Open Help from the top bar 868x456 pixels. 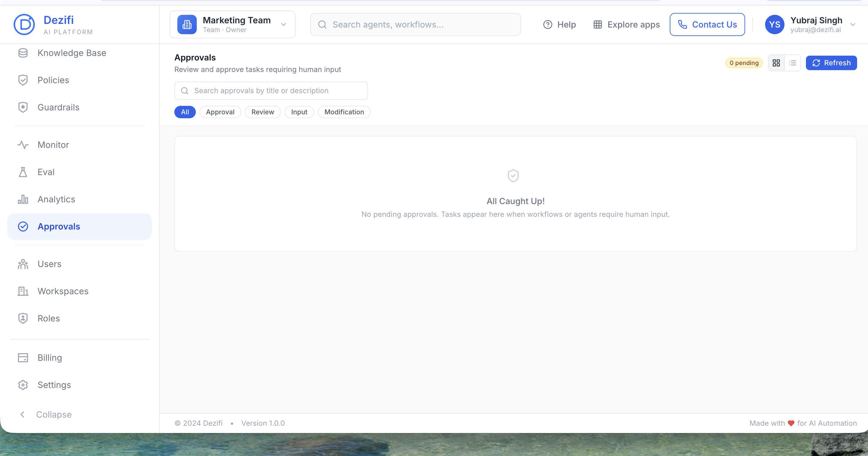click(x=559, y=24)
